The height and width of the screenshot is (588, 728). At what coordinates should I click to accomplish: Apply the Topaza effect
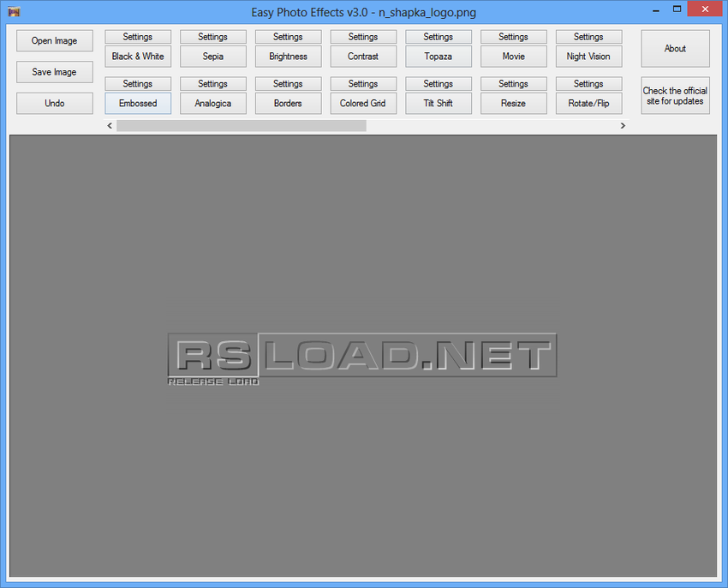[x=439, y=57]
